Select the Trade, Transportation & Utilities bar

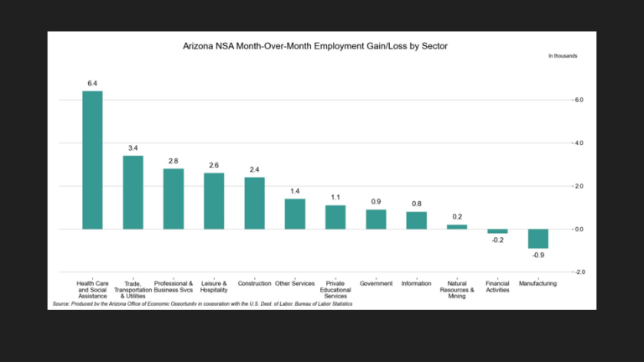132,193
